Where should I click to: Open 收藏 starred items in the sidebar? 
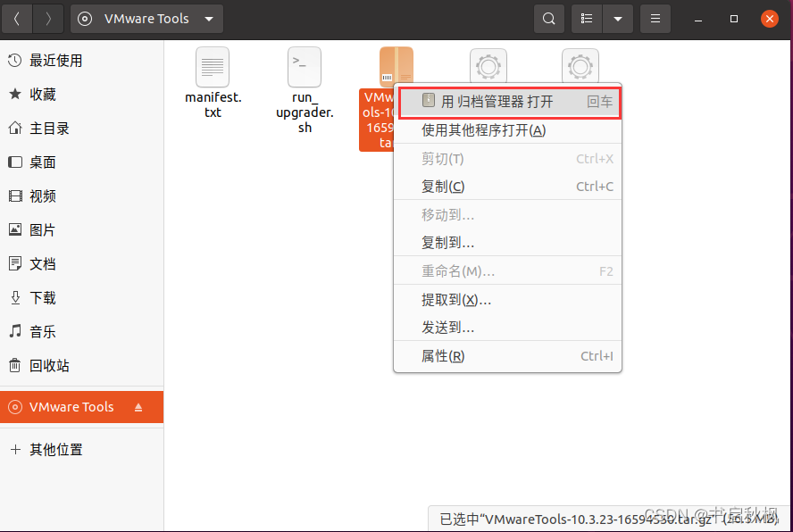81,95
